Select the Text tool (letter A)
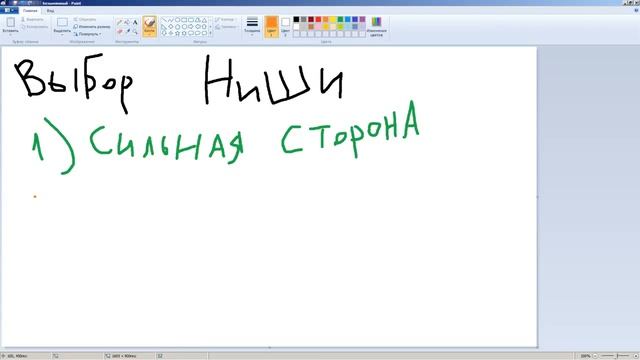 point(135,22)
